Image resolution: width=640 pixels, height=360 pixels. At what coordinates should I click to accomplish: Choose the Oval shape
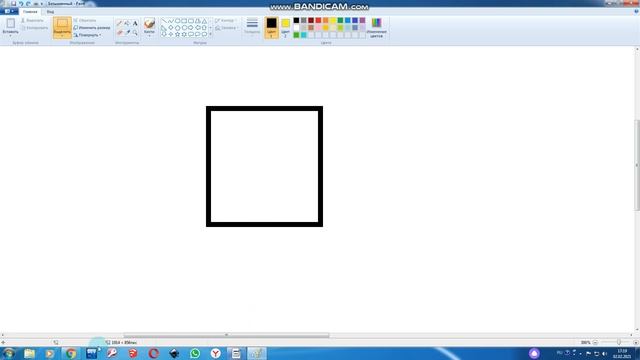(x=177, y=21)
